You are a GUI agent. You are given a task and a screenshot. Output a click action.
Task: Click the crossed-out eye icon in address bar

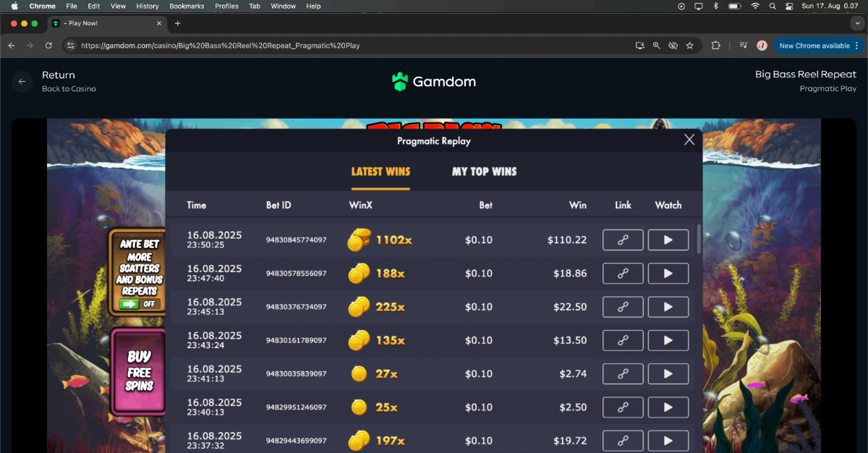tap(673, 46)
